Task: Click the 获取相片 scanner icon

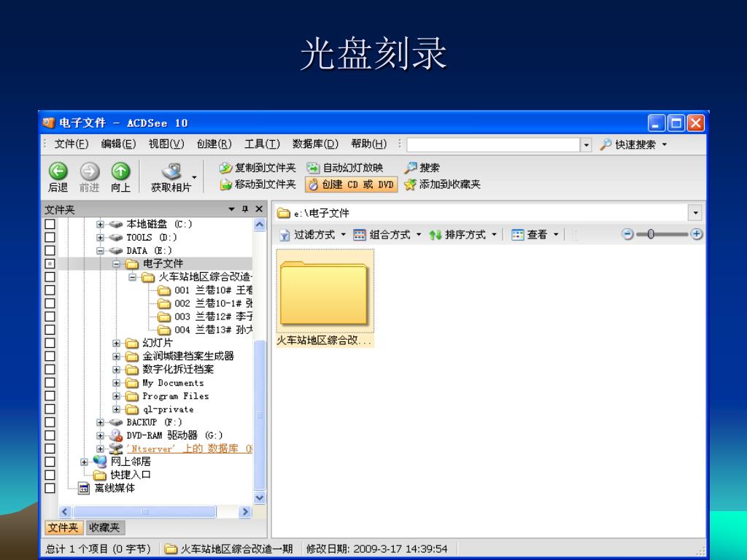Action: pyautogui.click(x=171, y=171)
